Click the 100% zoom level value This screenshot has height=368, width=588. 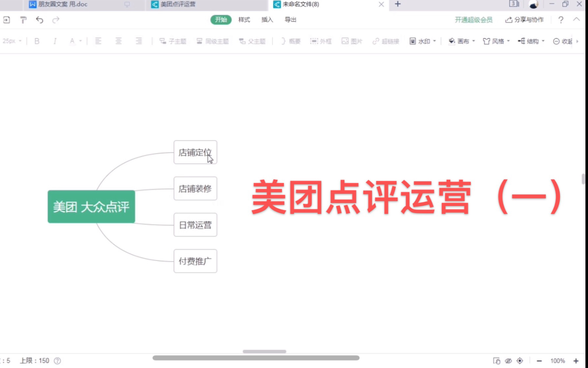[557, 361]
